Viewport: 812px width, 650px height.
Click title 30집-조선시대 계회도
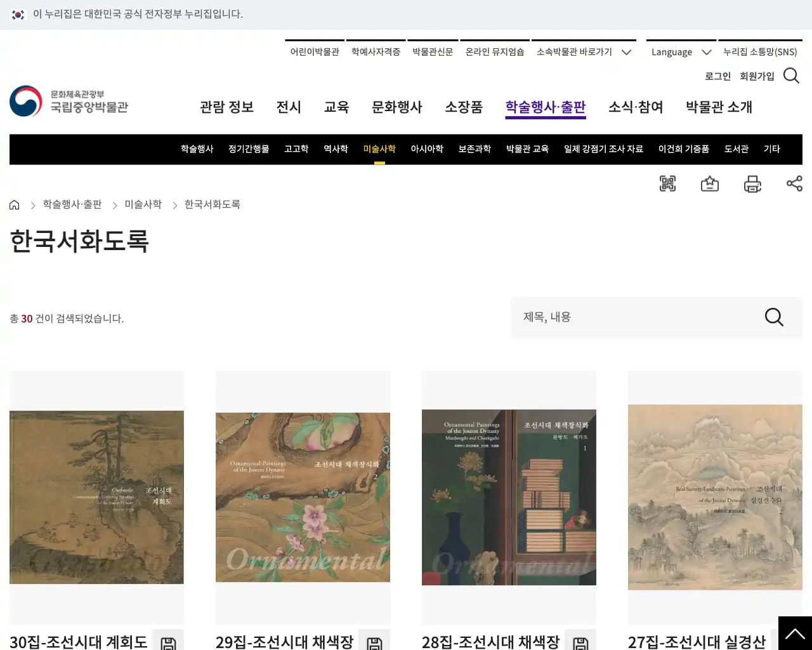point(79,642)
